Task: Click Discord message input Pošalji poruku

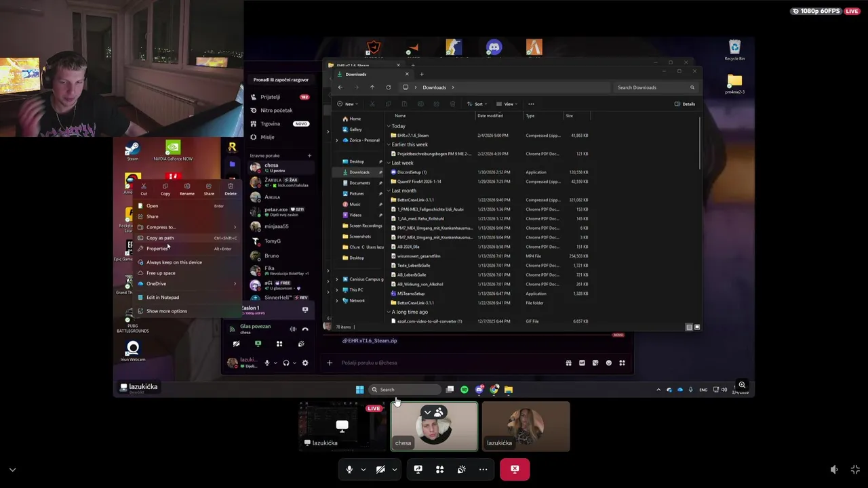Action: (x=448, y=363)
